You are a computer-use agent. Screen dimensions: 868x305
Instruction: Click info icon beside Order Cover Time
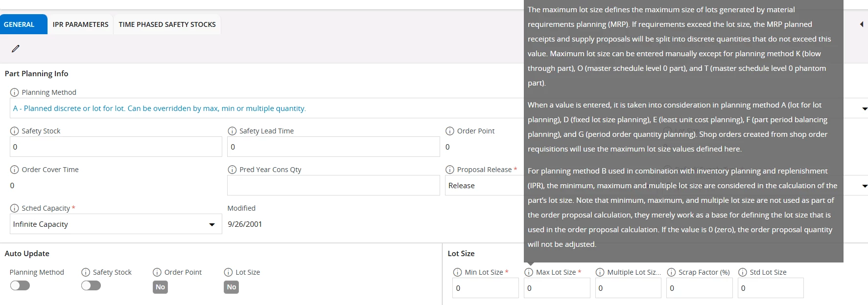coord(14,170)
